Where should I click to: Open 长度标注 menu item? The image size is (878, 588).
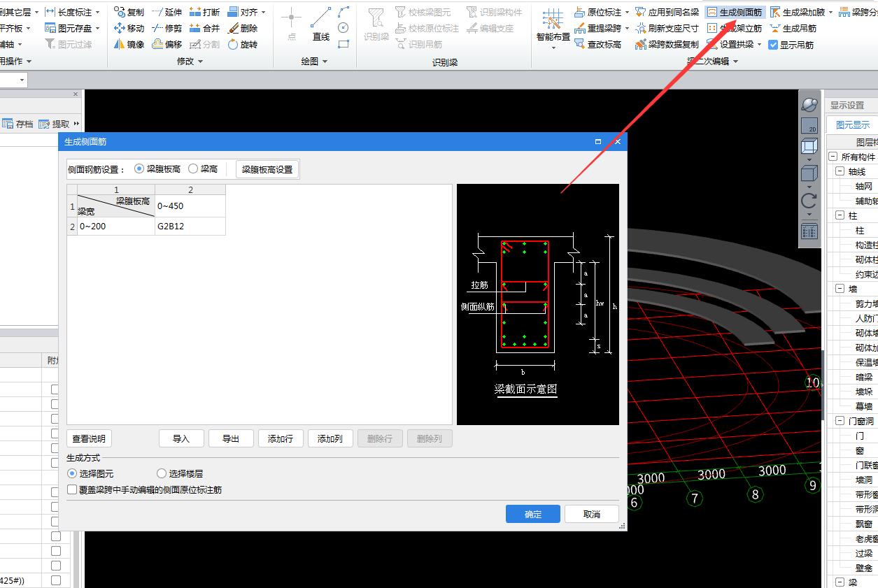click(73, 12)
